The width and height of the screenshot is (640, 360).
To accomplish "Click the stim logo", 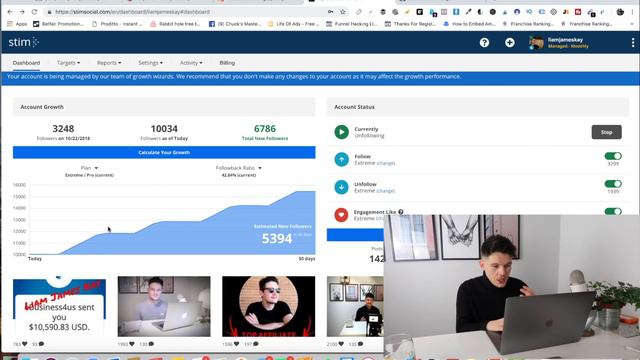I will pos(24,42).
